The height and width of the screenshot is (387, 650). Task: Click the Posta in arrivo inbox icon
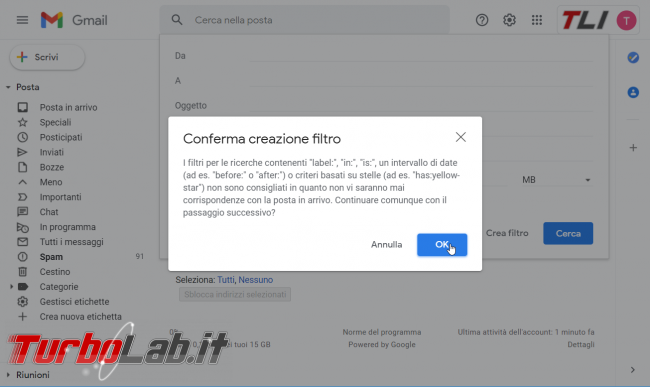coord(22,107)
